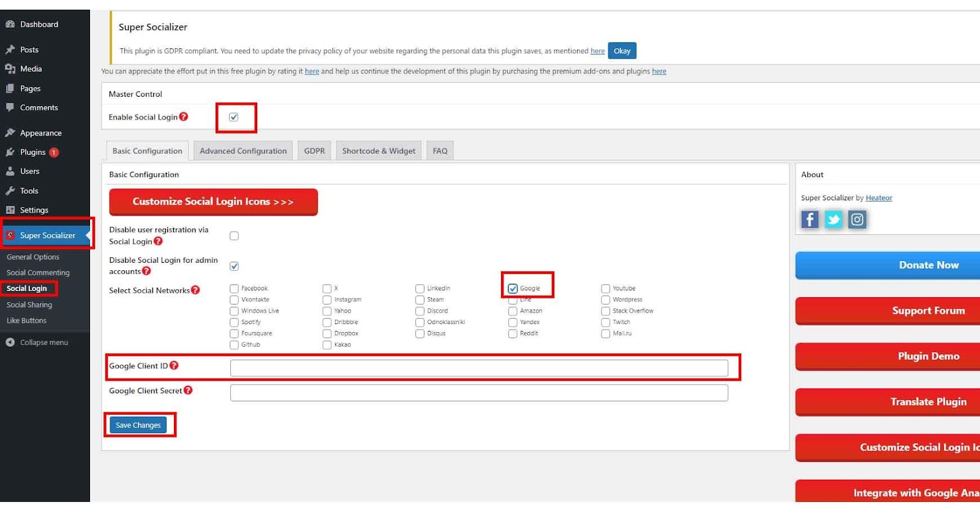Open Social Sharing submenu item

click(x=29, y=305)
